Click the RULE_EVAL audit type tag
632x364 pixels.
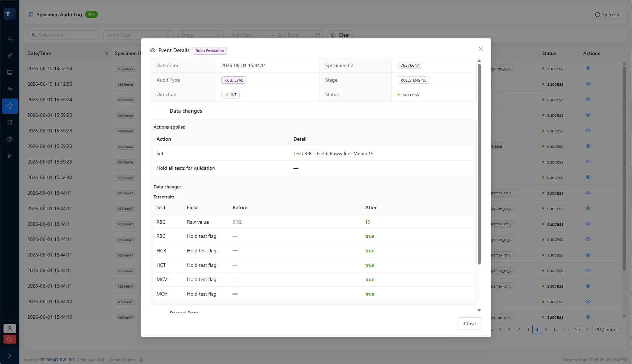(x=233, y=80)
